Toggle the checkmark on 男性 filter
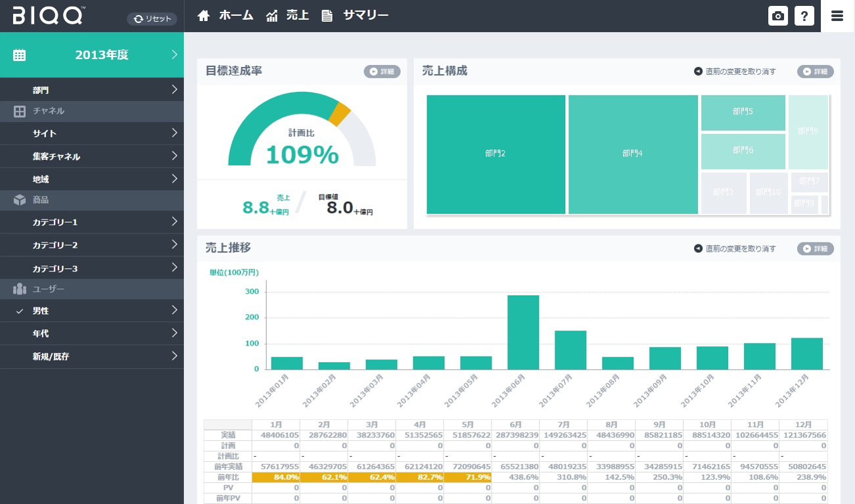 tap(20, 311)
